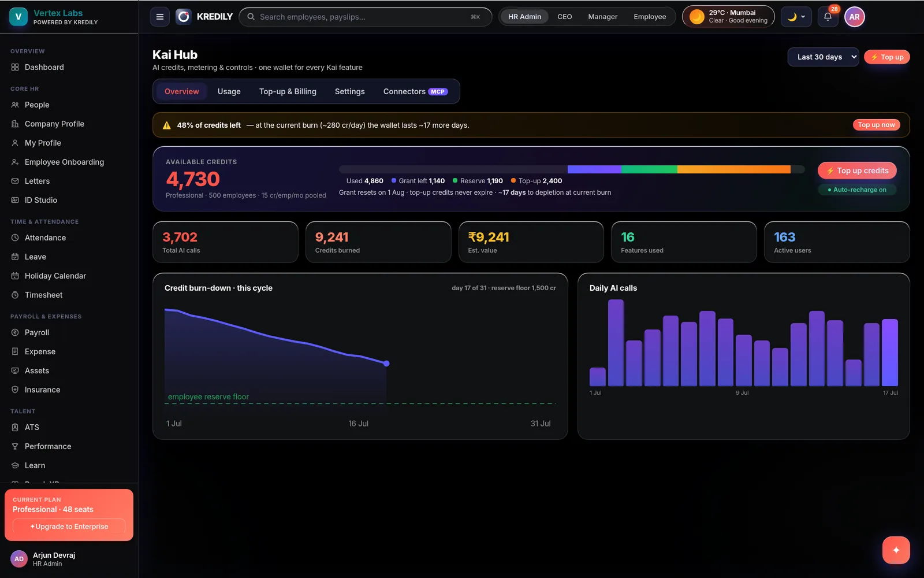Open the Last 30 days dropdown
This screenshot has width=924, height=578.
click(x=823, y=57)
